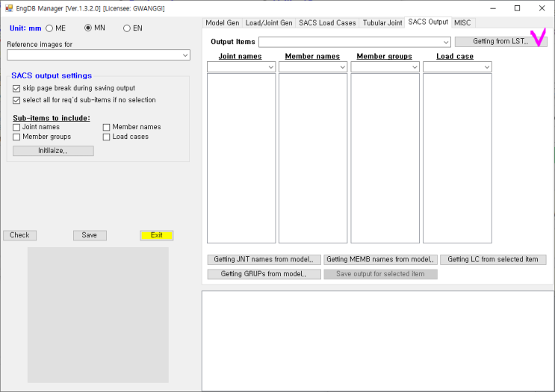
Task: Click the Save button
Action: pyautogui.click(x=90, y=235)
